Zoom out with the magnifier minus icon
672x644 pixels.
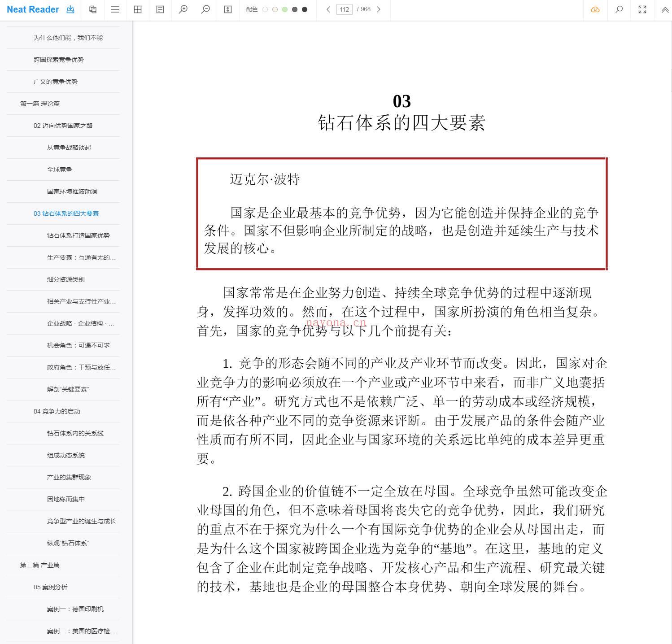205,9
